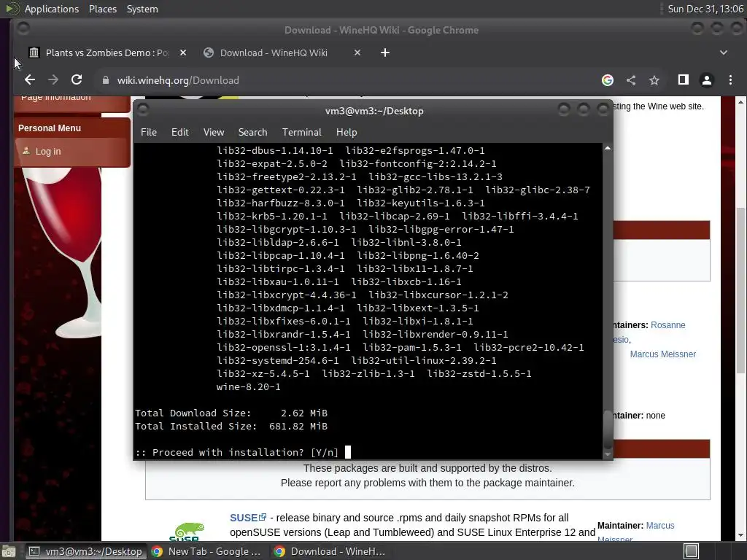The height and width of the screenshot is (560, 747).
Task: Open the terminal Help menu
Action: pyautogui.click(x=347, y=133)
